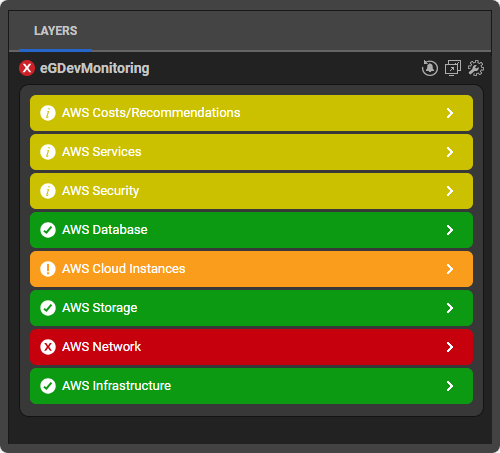The height and width of the screenshot is (453, 500).
Task: Expand AWS Infrastructure using its chevron
Action: click(450, 386)
